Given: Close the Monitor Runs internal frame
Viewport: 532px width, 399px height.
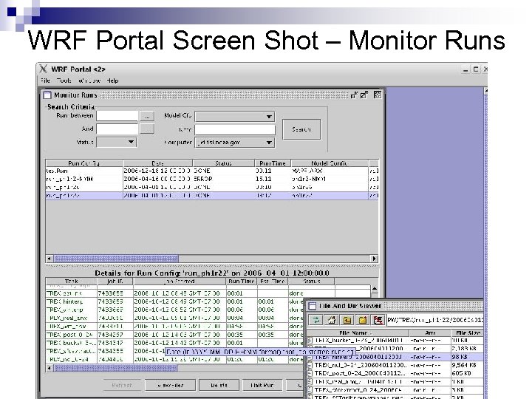Looking at the screenshot, I should [x=378, y=95].
